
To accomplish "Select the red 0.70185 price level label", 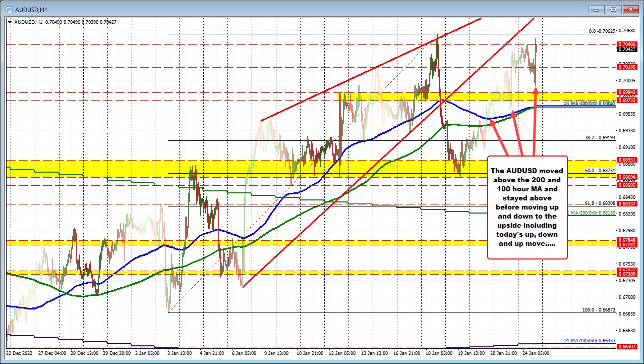I will 627,67.
